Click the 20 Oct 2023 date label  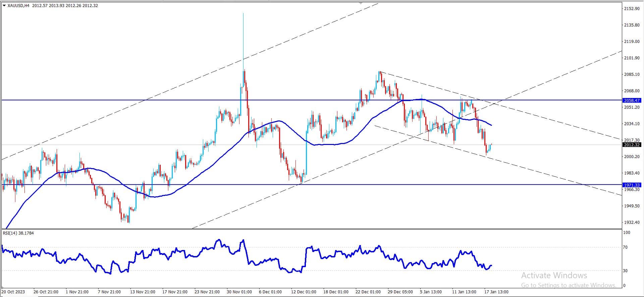point(13,292)
